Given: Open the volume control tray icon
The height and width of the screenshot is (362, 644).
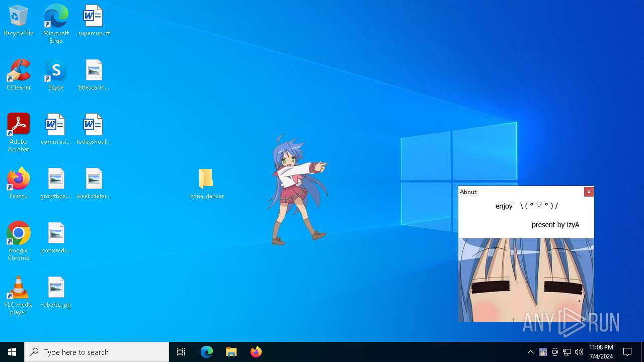Looking at the screenshot, I should coord(579,352).
